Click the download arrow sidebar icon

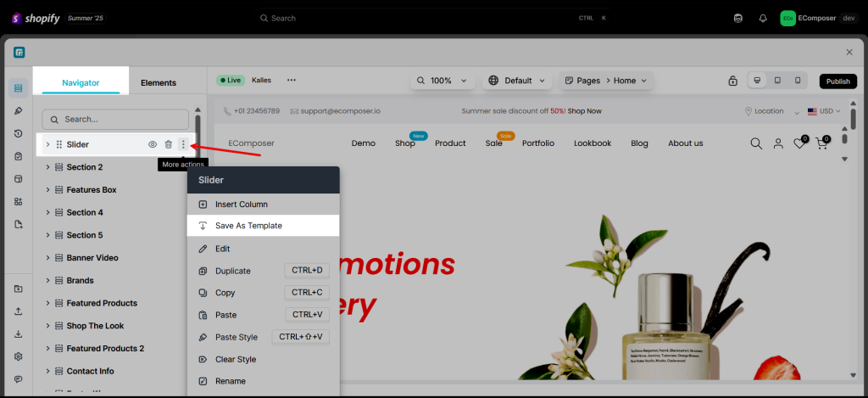pyautogui.click(x=19, y=334)
